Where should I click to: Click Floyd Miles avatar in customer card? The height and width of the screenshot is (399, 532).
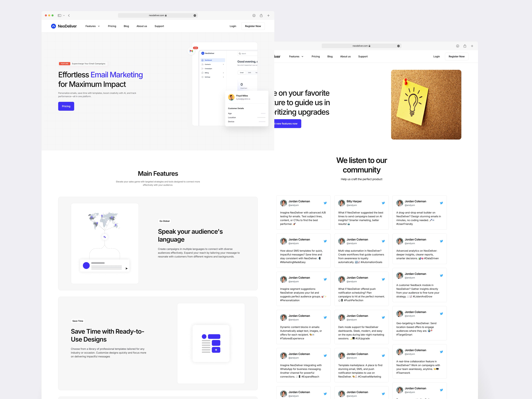231,97
